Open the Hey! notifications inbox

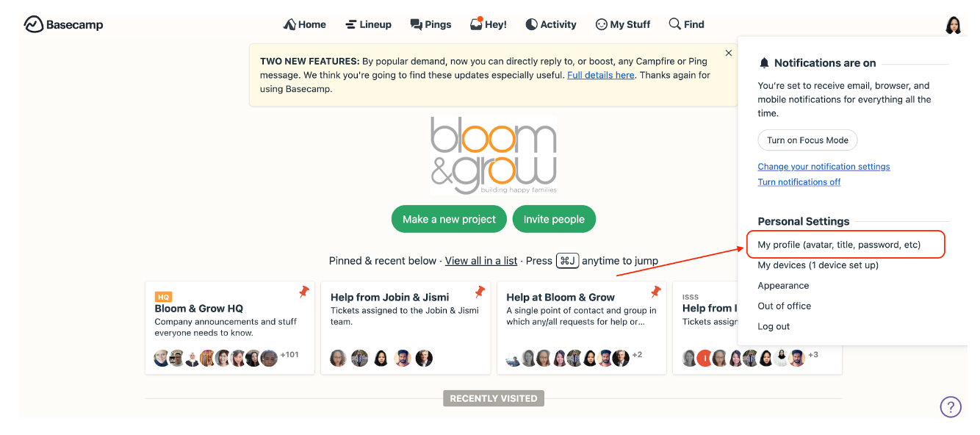pos(489,24)
